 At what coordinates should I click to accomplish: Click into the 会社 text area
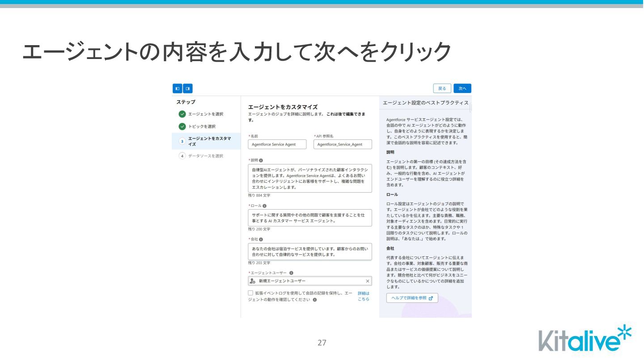pyautogui.click(x=310, y=252)
